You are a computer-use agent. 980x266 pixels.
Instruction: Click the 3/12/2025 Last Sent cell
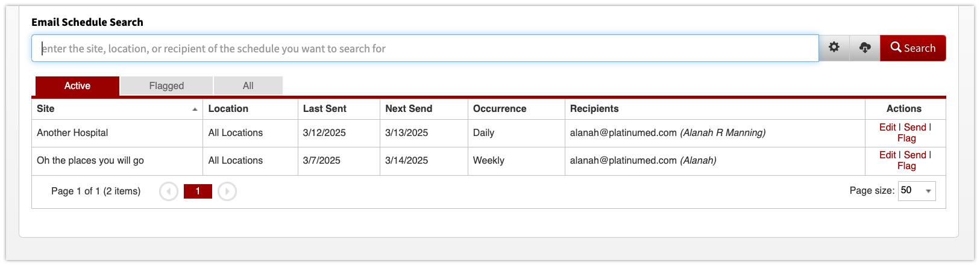coord(339,133)
